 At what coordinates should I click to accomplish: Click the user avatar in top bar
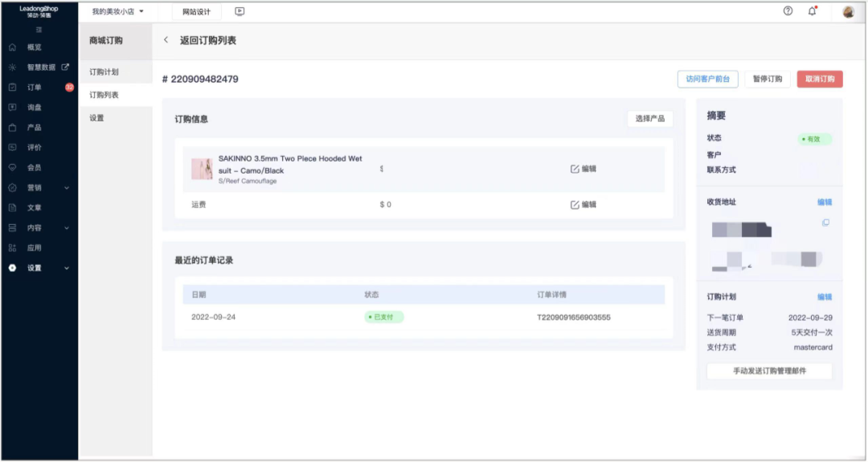[848, 11]
